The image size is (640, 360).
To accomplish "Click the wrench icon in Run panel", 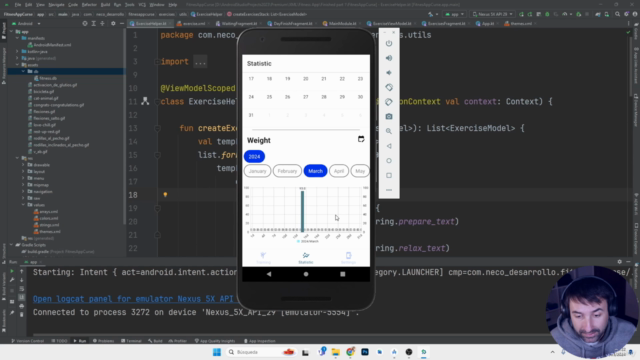I will click(12, 280).
